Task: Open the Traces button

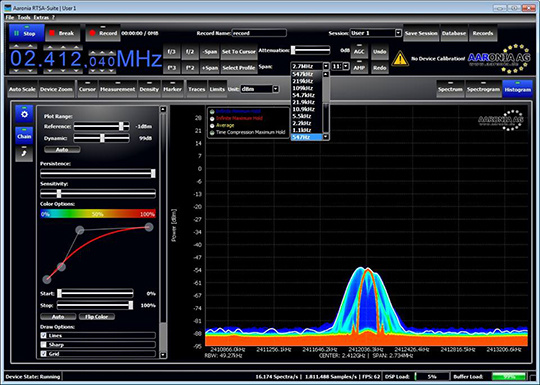Action: coord(197,89)
